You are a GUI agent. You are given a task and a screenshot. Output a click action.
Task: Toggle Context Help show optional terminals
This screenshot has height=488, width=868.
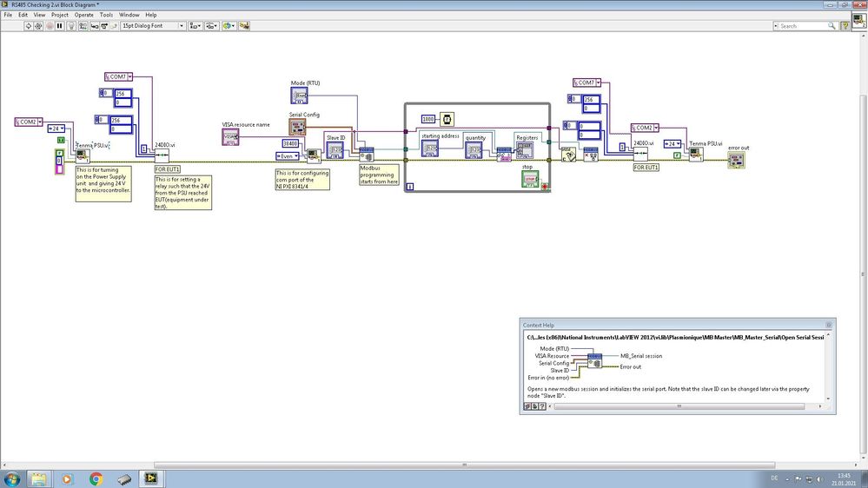click(527, 406)
